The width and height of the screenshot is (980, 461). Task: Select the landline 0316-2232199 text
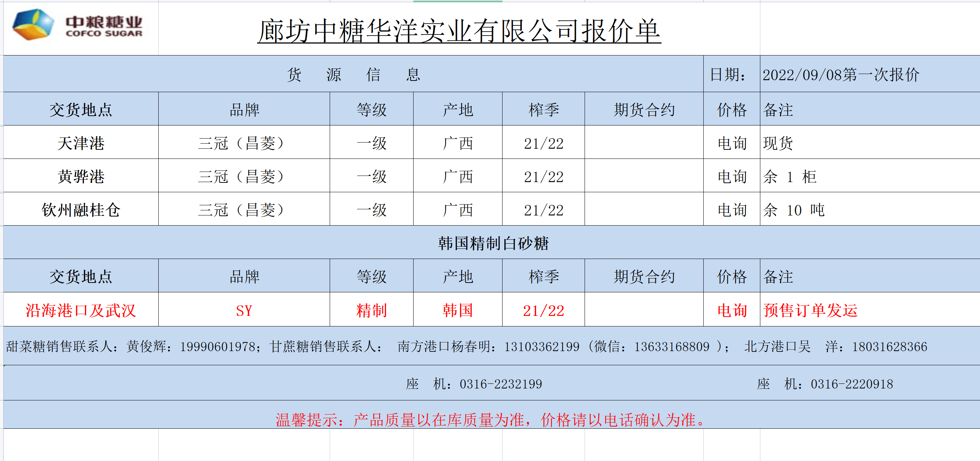click(500, 383)
